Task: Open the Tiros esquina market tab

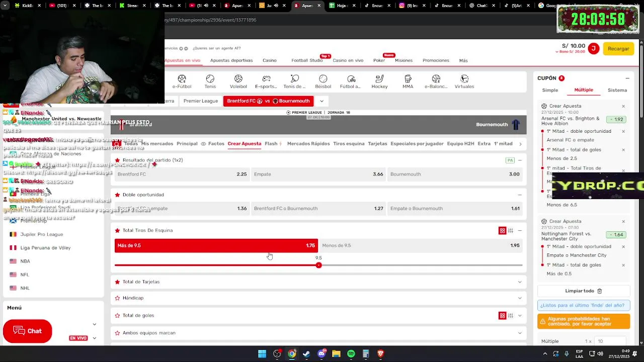Action: (349, 144)
